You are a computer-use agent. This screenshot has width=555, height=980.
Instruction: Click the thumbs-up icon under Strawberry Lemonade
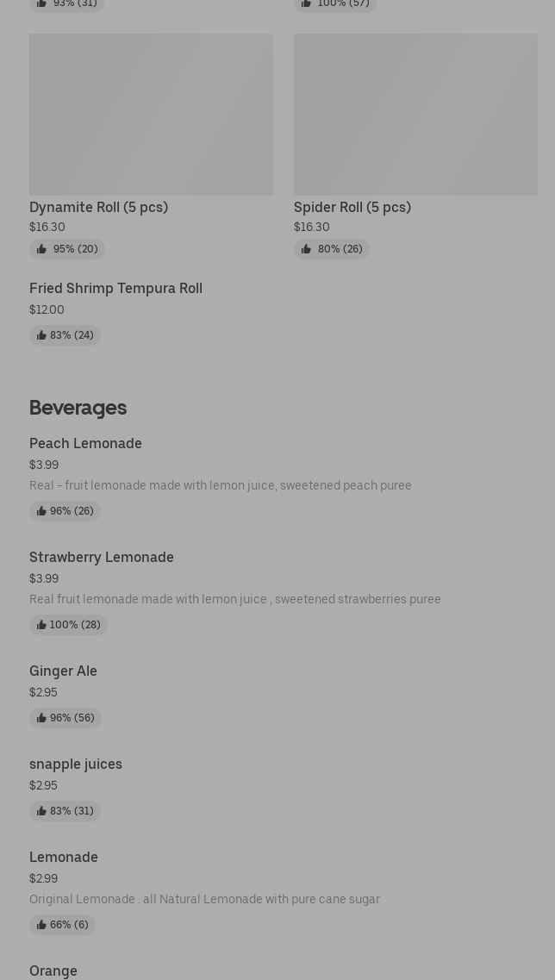point(41,625)
